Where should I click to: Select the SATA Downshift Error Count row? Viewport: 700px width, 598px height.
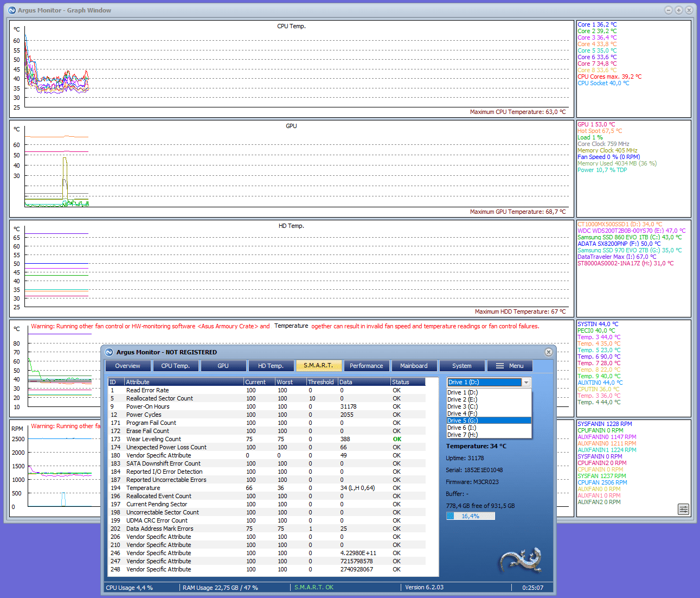tap(267, 463)
